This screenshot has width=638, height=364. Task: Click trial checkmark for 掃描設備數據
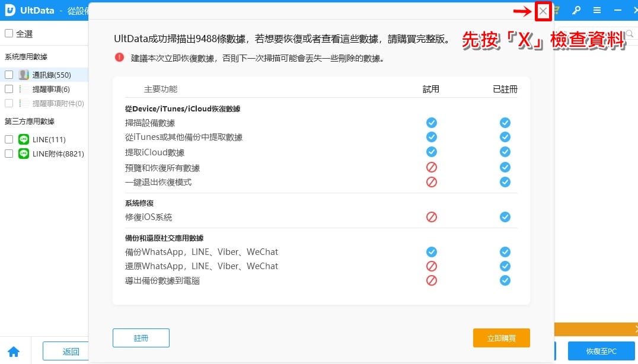pyautogui.click(x=431, y=122)
